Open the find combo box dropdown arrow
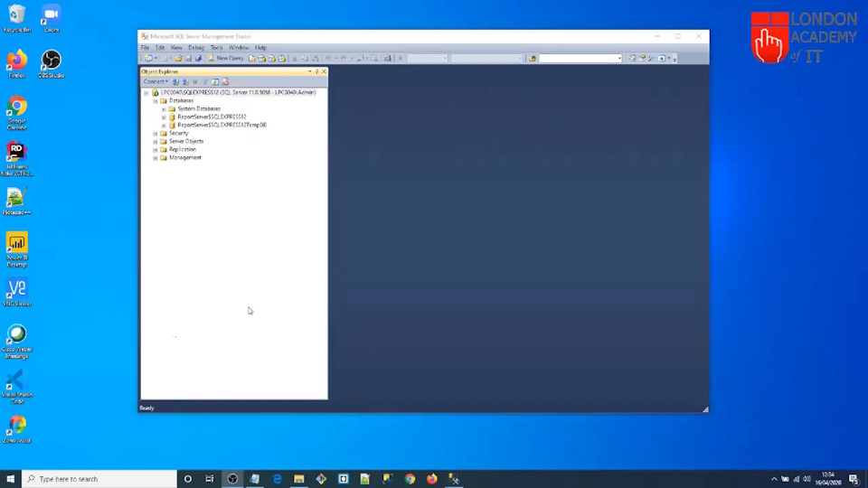Image resolution: width=868 pixels, height=488 pixels. 618,58
